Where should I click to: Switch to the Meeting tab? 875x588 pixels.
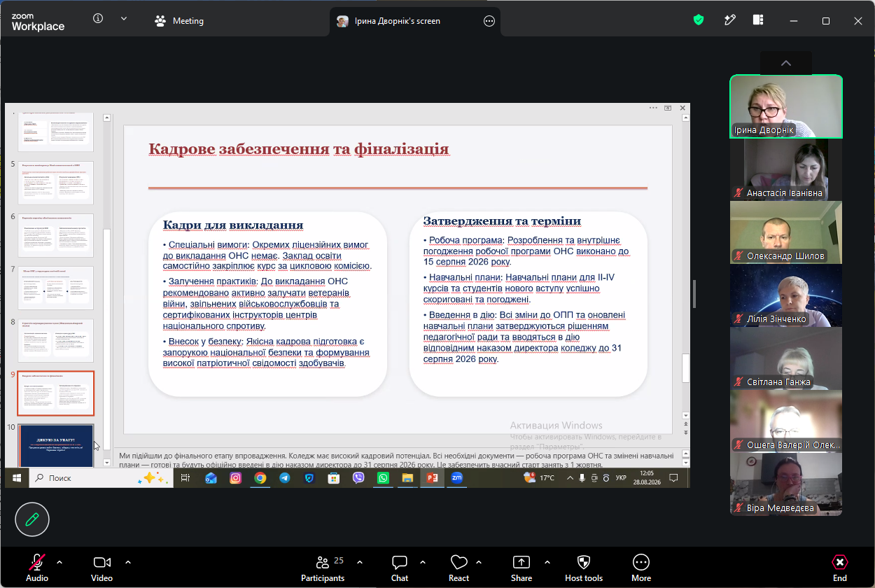tap(179, 21)
